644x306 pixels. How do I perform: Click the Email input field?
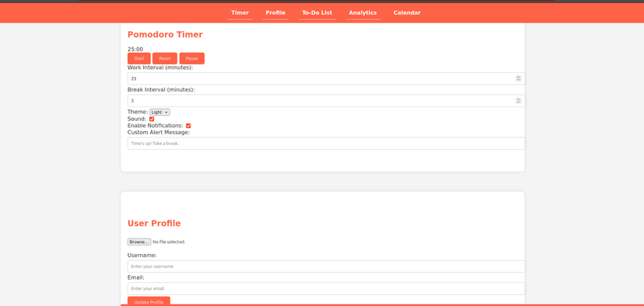[x=326, y=288]
